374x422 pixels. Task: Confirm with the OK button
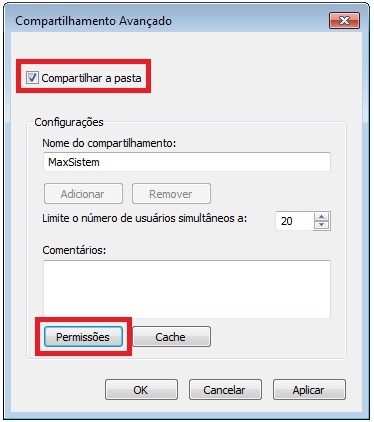coord(141,390)
